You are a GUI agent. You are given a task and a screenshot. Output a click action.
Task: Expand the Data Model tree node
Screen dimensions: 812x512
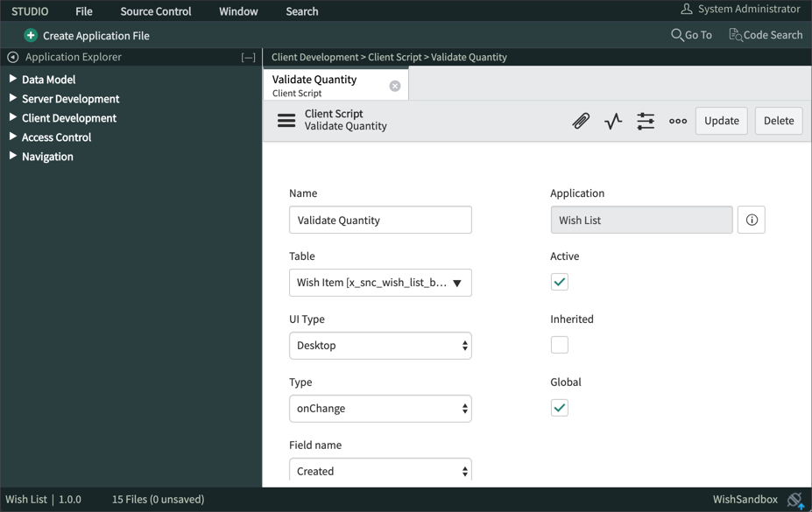(x=13, y=79)
